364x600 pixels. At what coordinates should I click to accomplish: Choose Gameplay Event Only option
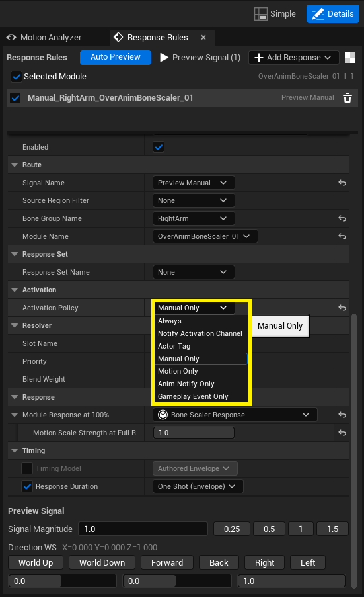pyautogui.click(x=201, y=396)
